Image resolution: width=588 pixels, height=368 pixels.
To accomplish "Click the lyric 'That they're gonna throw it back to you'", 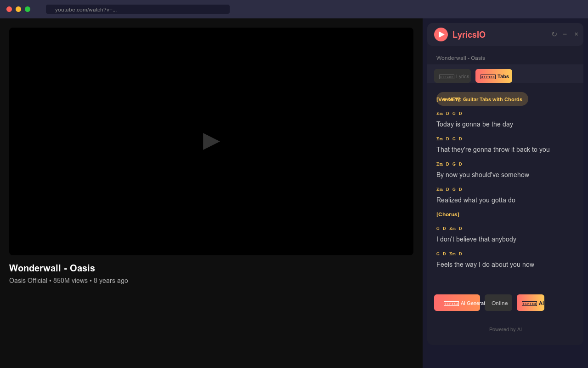I will (493, 149).
